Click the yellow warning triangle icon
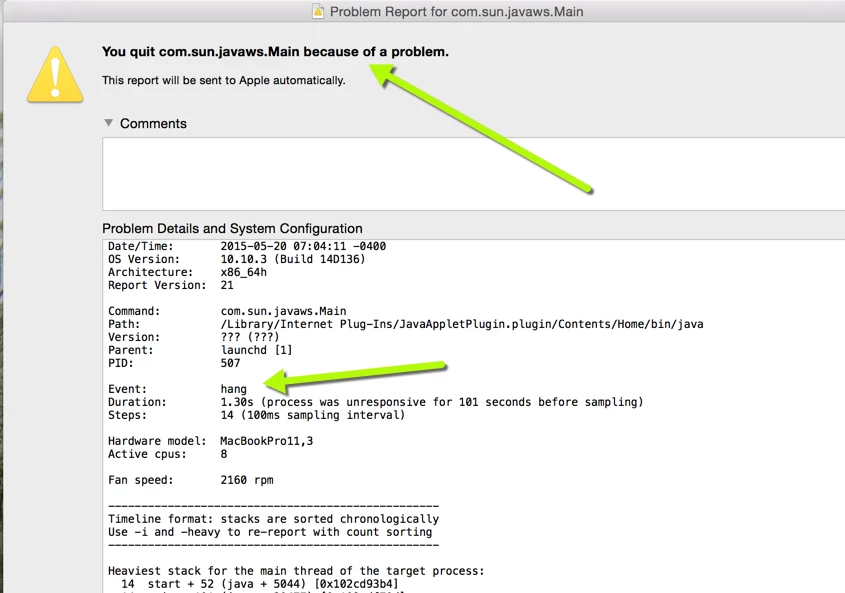845x593 pixels. [55, 75]
